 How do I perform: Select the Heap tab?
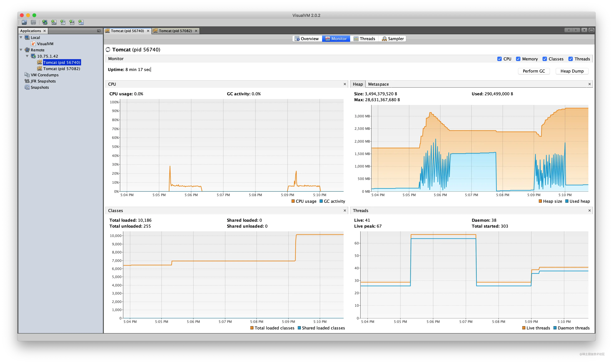pos(358,84)
